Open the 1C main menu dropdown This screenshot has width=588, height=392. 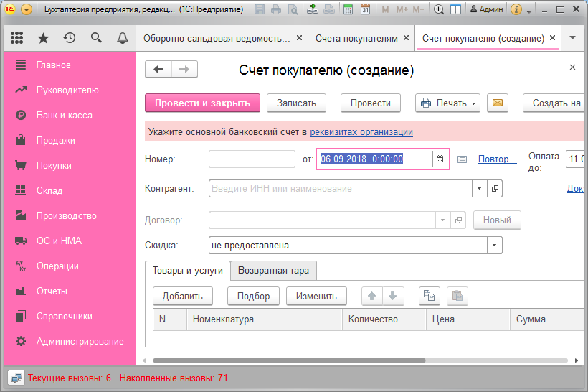(27, 9)
